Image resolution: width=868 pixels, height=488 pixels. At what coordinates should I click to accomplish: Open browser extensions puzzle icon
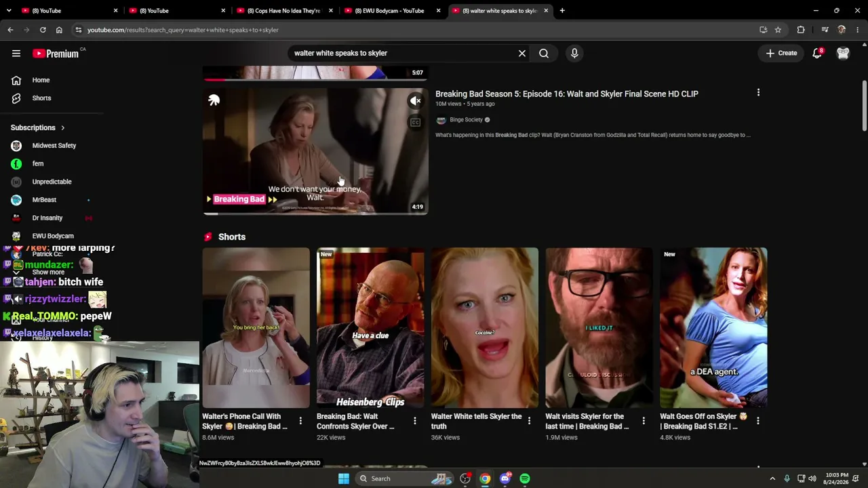(x=801, y=30)
